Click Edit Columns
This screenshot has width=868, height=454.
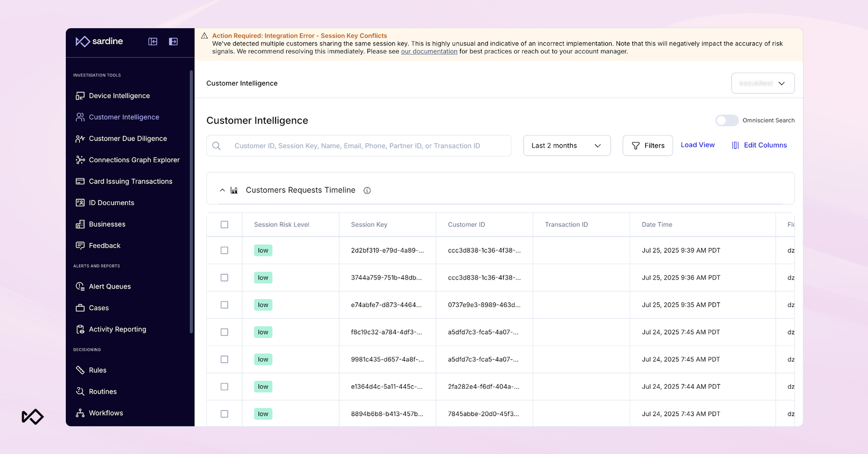pyautogui.click(x=765, y=145)
